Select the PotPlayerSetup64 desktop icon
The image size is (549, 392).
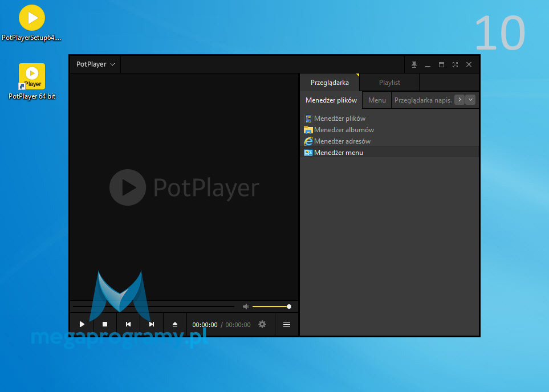31,23
